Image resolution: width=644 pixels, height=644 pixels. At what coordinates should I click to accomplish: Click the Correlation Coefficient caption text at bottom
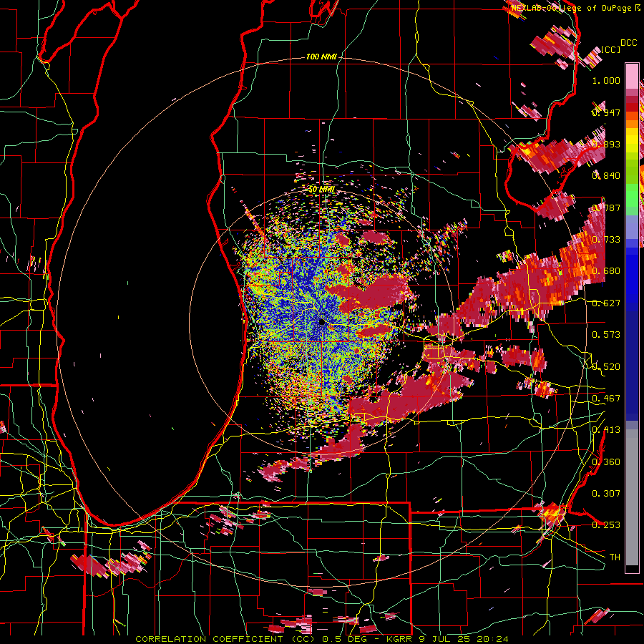point(321,639)
